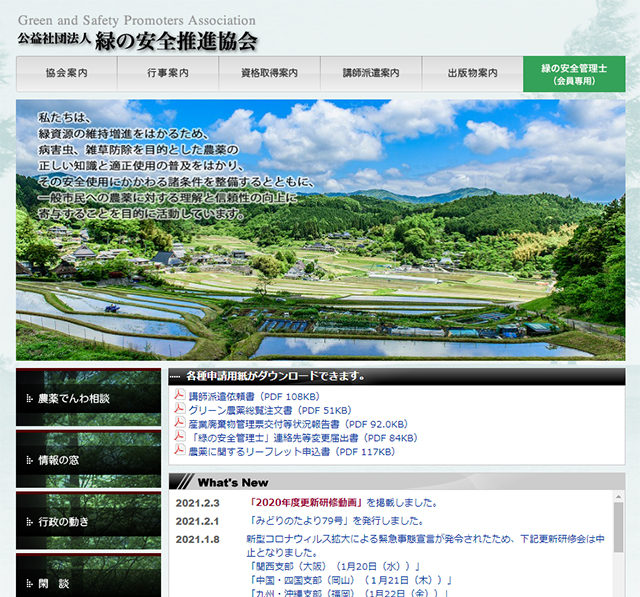Go to the 資格取得案内 tab
The width and height of the screenshot is (640, 597).
pos(269,74)
